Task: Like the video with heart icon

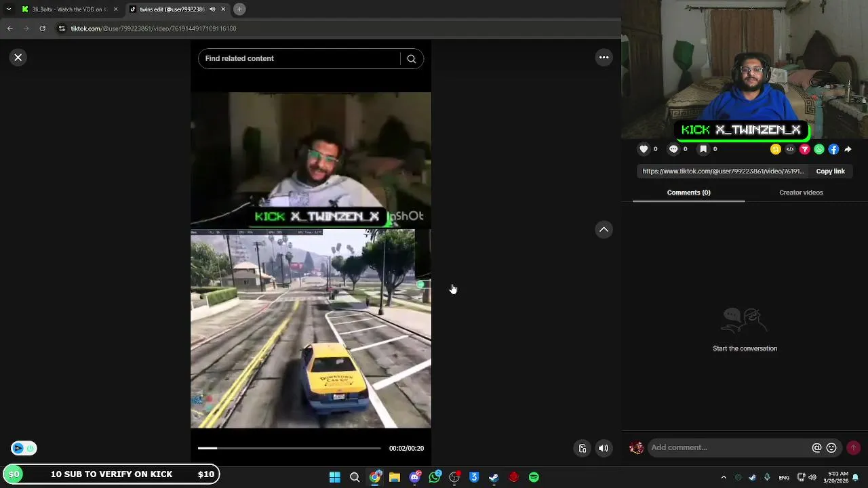Action: tap(644, 149)
